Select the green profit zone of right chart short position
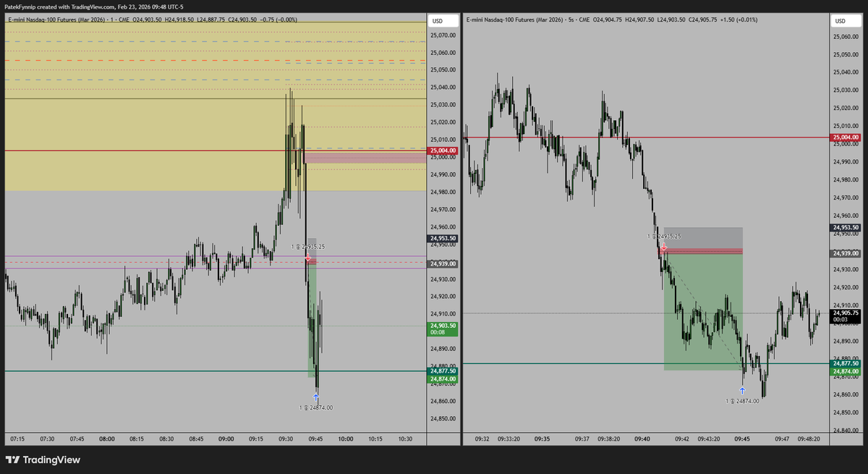Screen dimensions: 868x474 [703, 313]
